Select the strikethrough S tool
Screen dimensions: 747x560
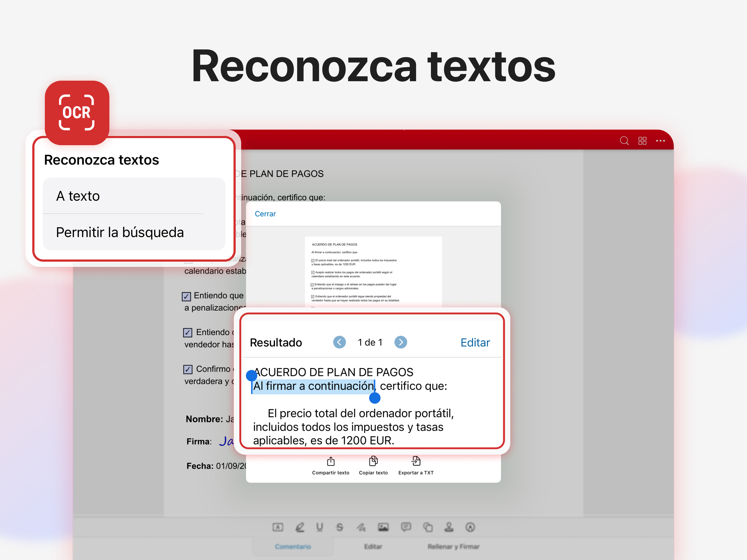[339, 527]
